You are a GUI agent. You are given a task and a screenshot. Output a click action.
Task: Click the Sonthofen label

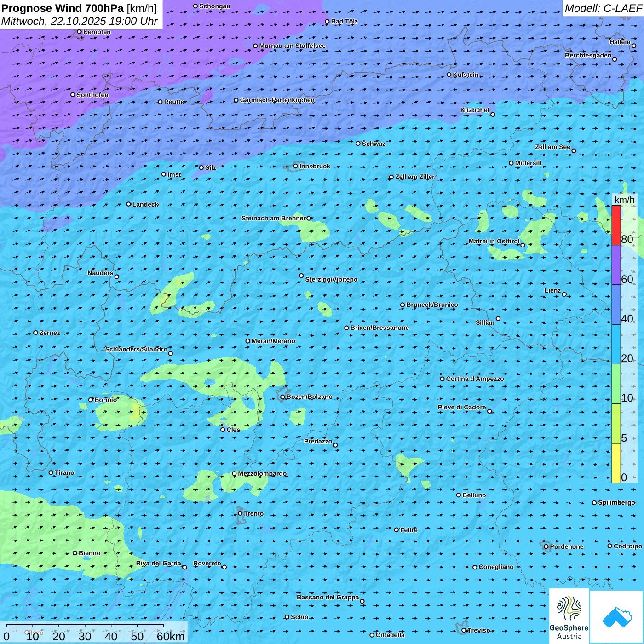click(92, 95)
